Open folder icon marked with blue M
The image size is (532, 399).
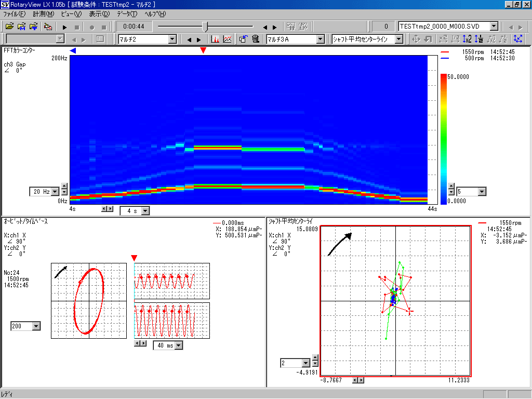click(21, 26)
